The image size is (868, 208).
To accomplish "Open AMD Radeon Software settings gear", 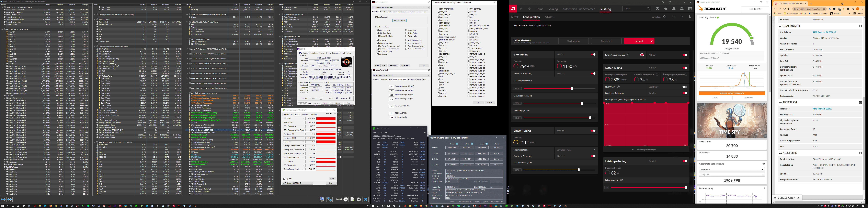I will click(682, 9).
